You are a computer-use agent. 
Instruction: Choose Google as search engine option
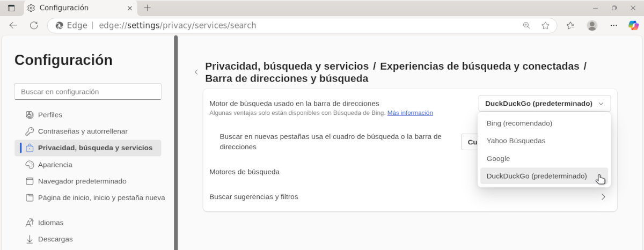tap(498, 159)
